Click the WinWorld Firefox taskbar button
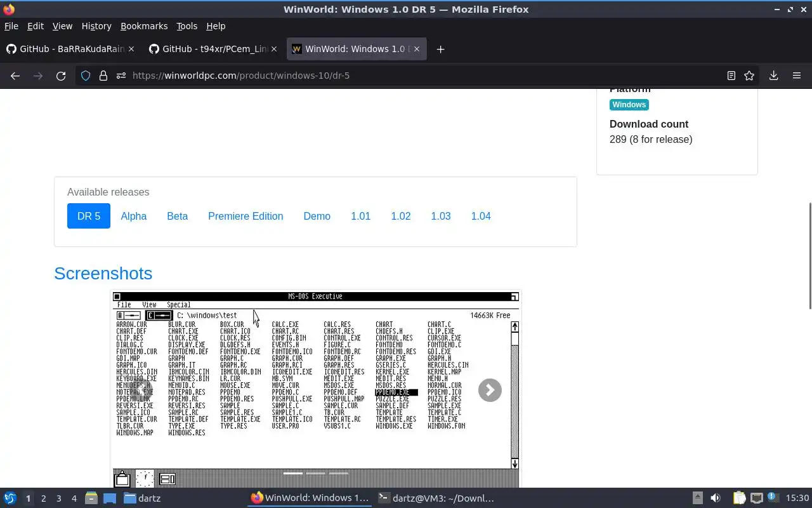The height and width of the screenshot is (508, 812). (310, 498)
